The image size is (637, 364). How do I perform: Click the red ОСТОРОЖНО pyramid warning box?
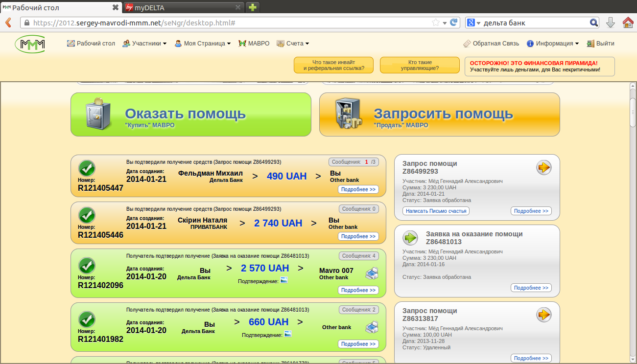(540, 67)
